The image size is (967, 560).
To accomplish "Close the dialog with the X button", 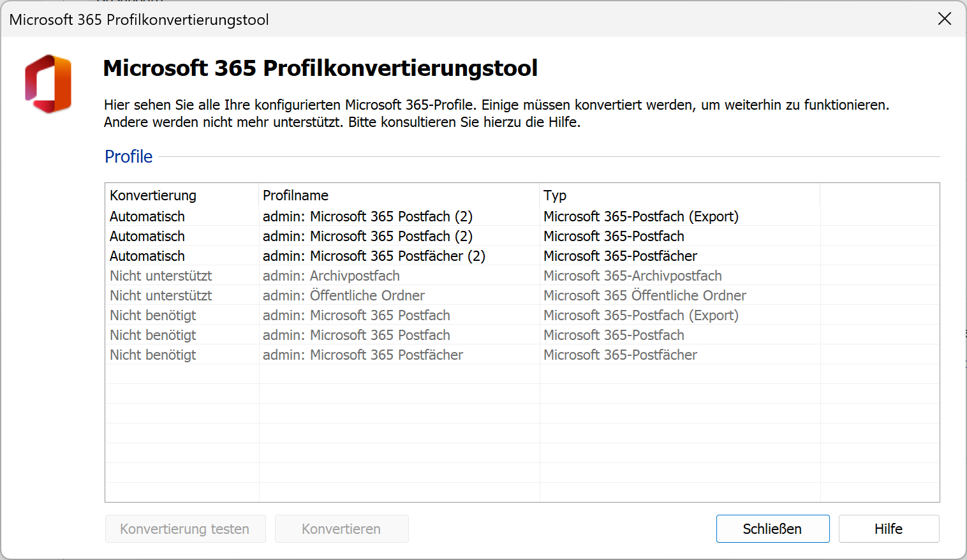I will [x=944, y=19].
